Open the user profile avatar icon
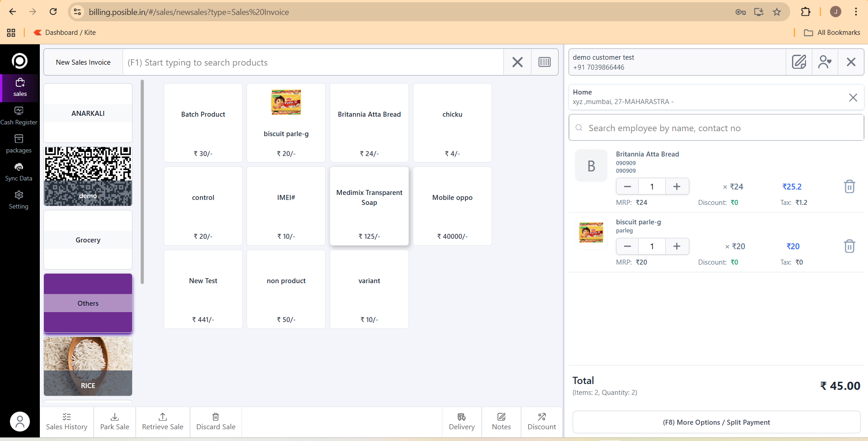The height and width of the screenshot is (441, 868). click(20, 422)
